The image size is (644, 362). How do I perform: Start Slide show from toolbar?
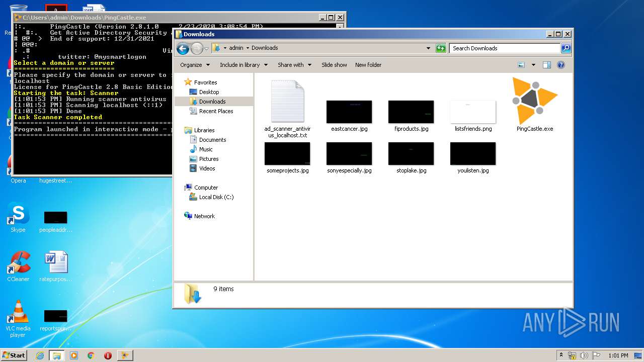click(334, 65)
